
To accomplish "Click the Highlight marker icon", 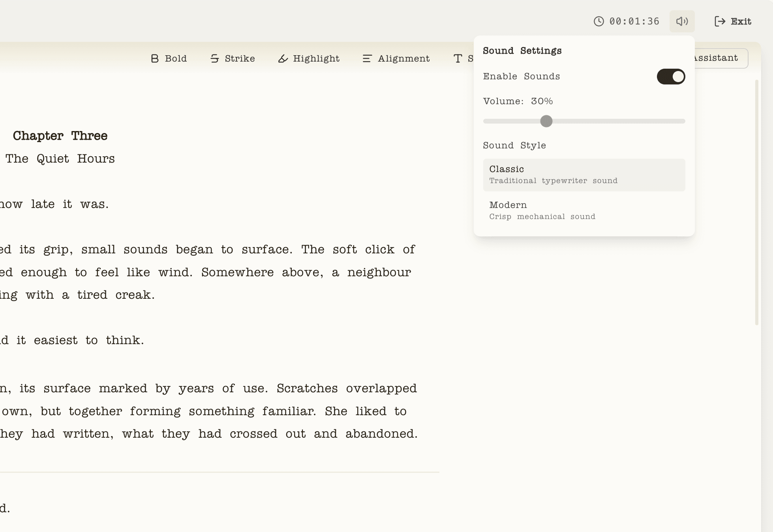I will click(x=283, y=58).
